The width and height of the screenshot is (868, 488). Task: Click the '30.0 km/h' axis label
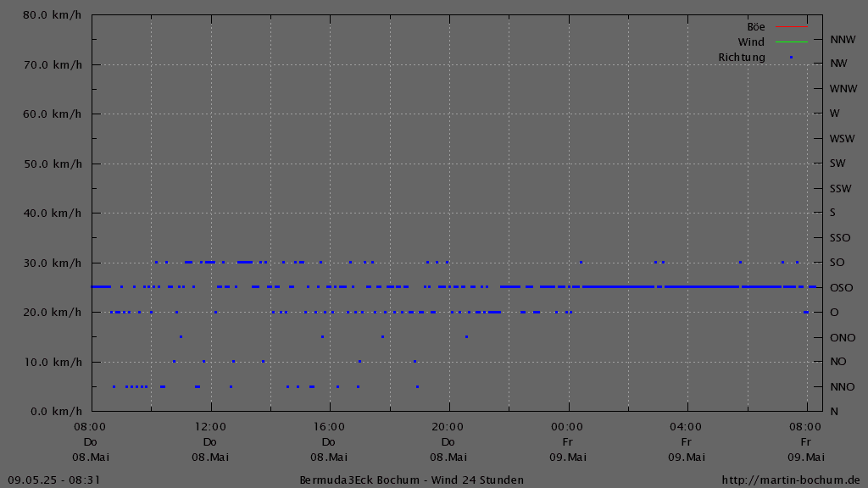point(52,263)
